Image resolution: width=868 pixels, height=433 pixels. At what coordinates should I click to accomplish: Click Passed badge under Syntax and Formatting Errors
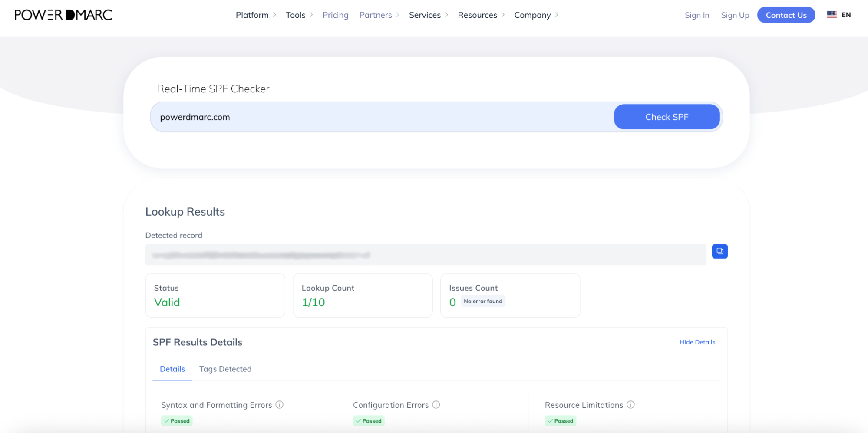point(177,421)
